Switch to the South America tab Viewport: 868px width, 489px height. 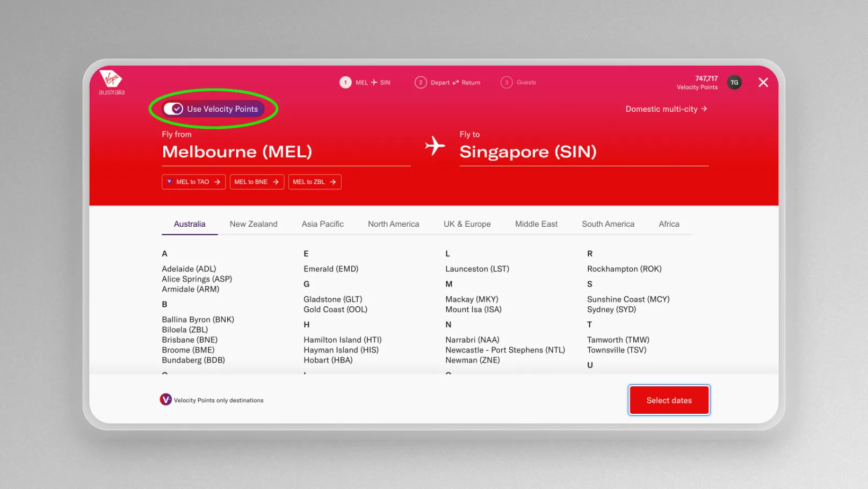(x=608, y=224)
